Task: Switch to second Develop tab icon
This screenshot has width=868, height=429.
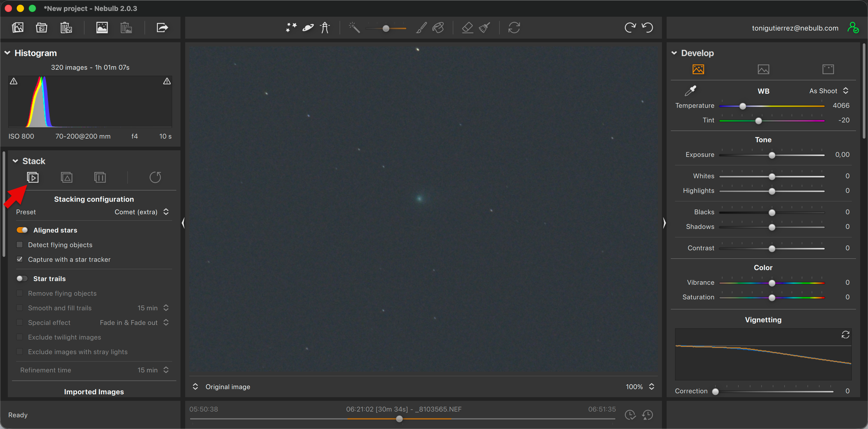Action: [x=763, y=69]
